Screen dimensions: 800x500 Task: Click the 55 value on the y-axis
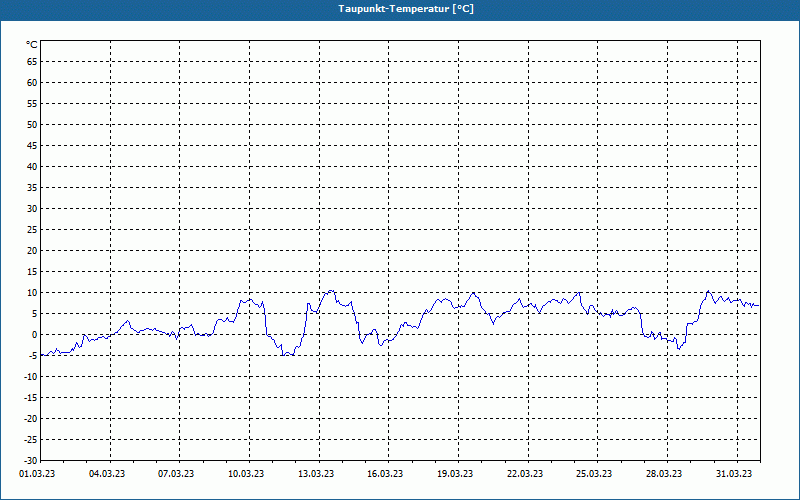[x=32, y=104]
